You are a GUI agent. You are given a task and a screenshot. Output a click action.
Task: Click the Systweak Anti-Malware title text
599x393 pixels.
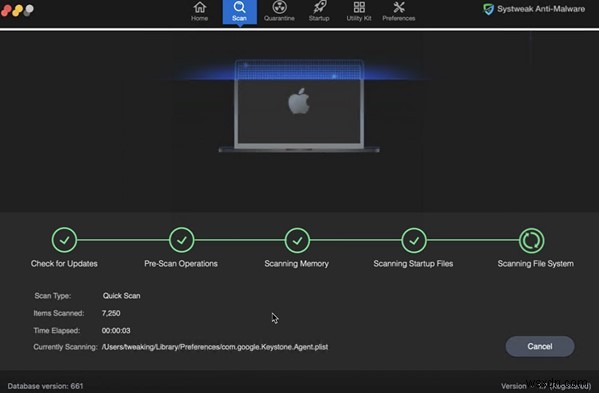541,9
